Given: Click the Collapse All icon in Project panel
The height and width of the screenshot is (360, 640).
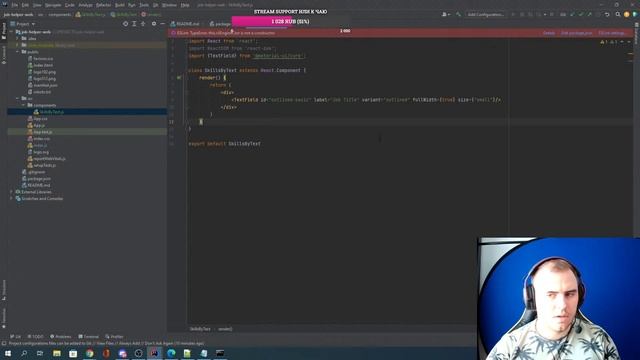Looking at the screenshot, I should [x=143, y=24].
